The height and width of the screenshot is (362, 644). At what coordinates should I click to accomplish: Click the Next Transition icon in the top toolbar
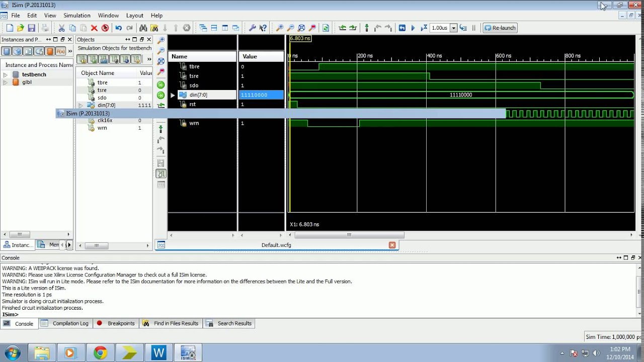click(x=353, y=28)
